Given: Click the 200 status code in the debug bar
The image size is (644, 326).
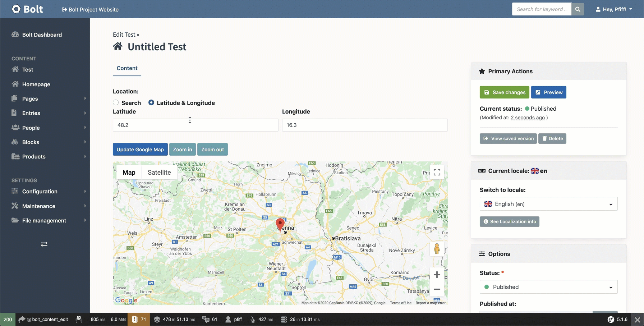Looking at the screenshot, I should pyautogui.click(x=8, y=320).
